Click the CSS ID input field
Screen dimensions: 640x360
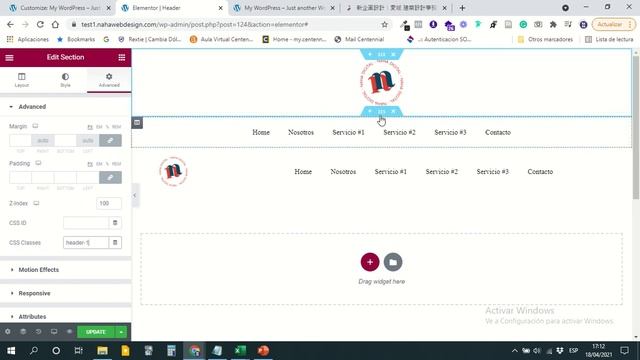(x=86, y=223)
